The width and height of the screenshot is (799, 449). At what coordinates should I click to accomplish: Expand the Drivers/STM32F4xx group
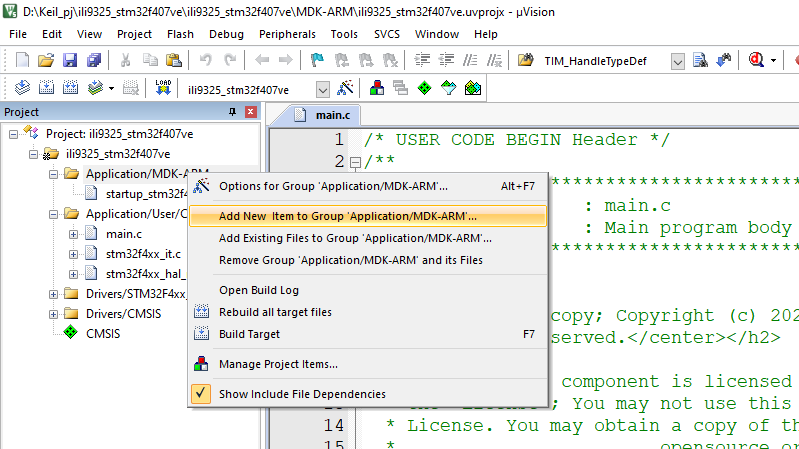[53, 295]
